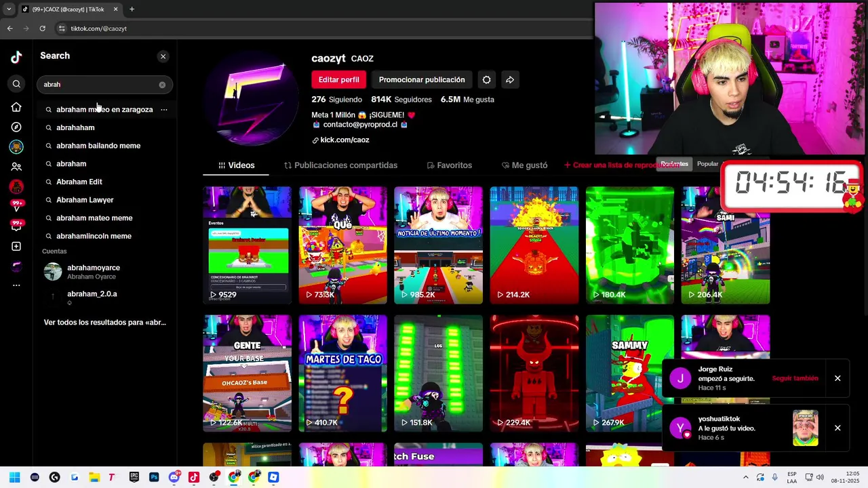Open Photoshop from the taskbar
The height and width of the screenshot is (488, 868).
pos(154,477)
